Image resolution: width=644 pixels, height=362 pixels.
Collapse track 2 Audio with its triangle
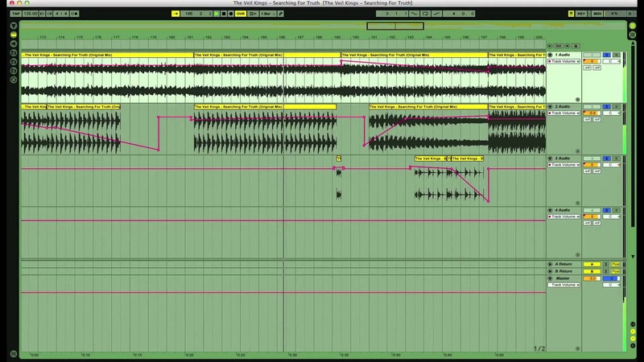[550, 106]
